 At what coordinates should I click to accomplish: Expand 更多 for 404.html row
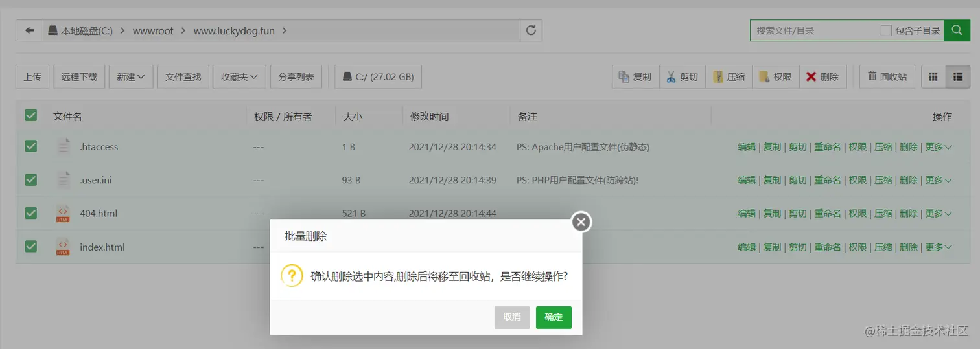[938, 214]
